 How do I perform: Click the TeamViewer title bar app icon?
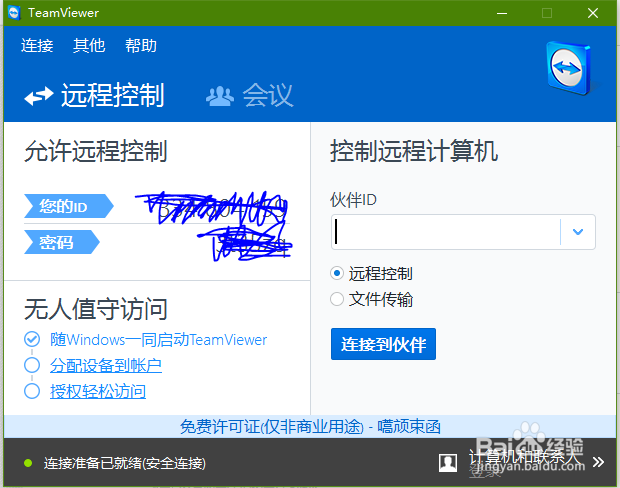pos(14,13)
